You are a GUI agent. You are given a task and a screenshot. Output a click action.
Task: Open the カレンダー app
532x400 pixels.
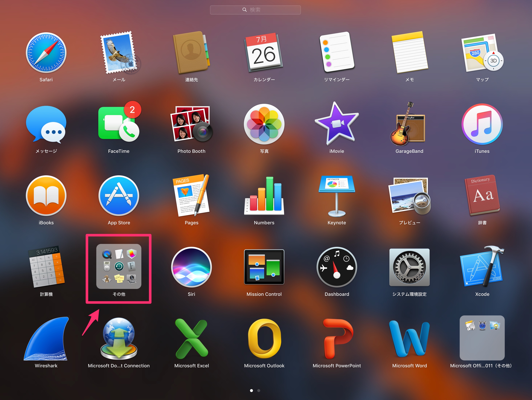coord(264,53)
